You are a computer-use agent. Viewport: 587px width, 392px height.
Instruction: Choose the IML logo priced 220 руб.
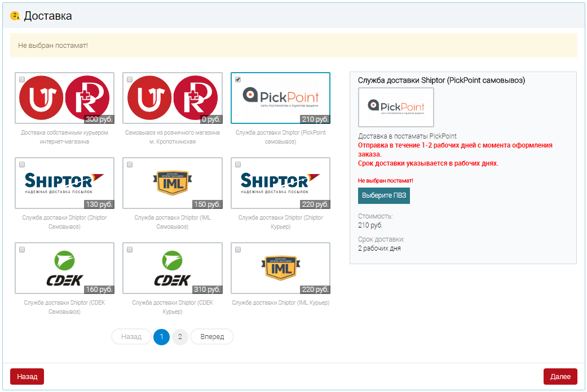tap(280, 268)
